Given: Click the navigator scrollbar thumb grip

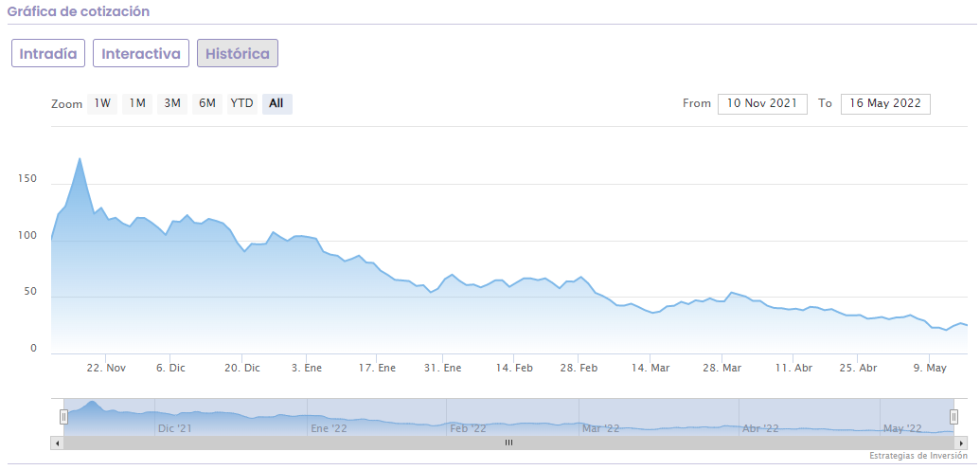Looking at the screenshot, I should point(508,443).
